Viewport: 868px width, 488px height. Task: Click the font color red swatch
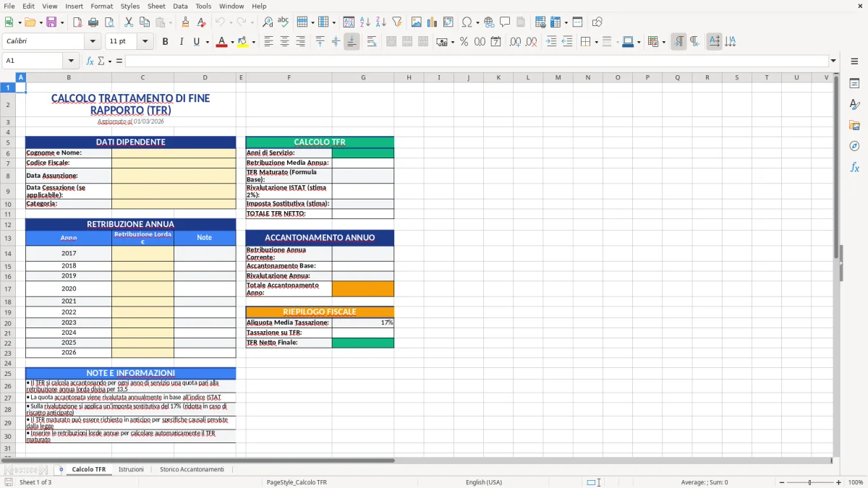[221, 42]
